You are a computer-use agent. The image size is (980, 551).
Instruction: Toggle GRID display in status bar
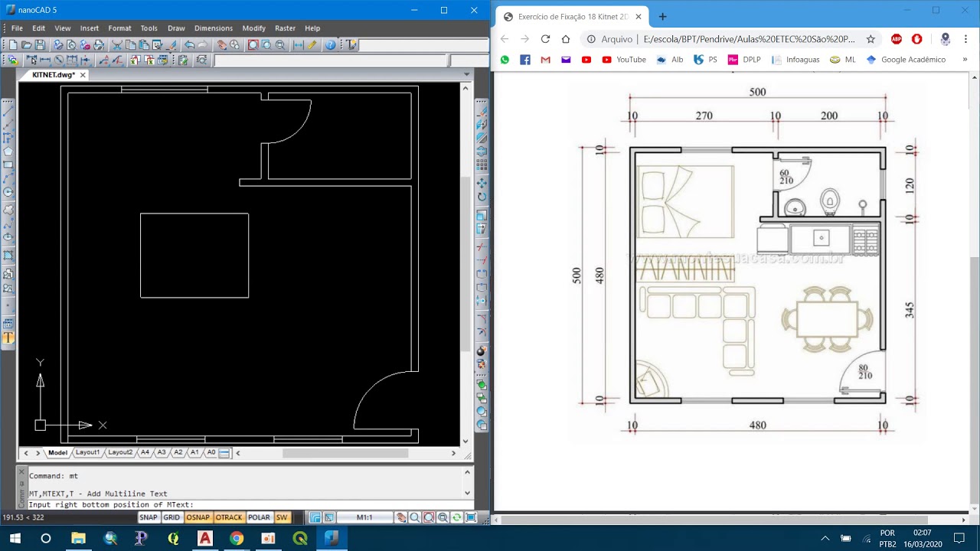(x=171, y=517)
